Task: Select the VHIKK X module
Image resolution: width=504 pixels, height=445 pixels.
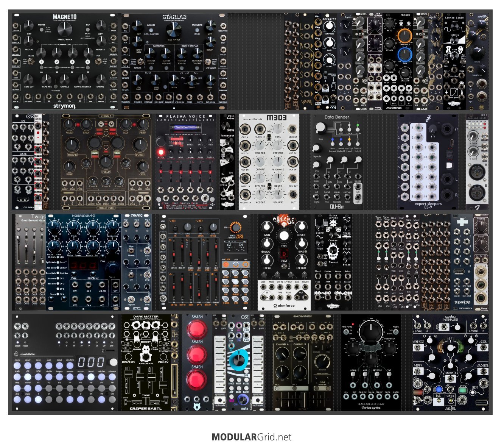Action: pos(106,162)
